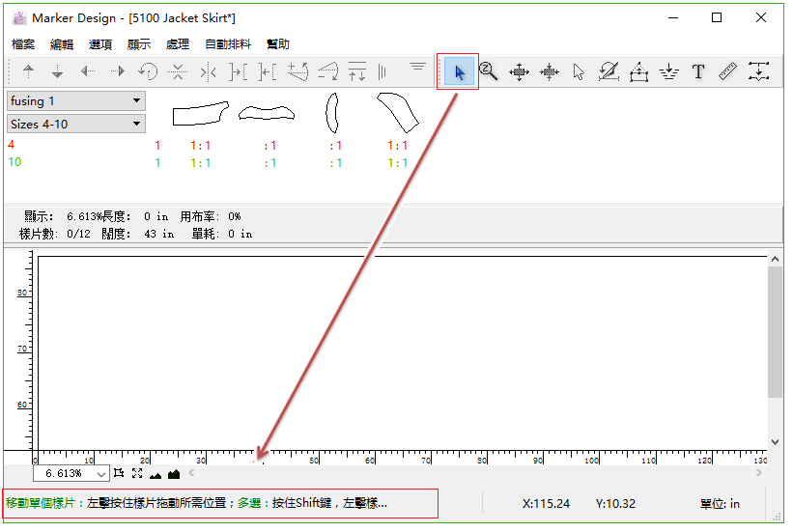Click the small mountain zoom-out icon
The image size is (793, 532).
156,474
